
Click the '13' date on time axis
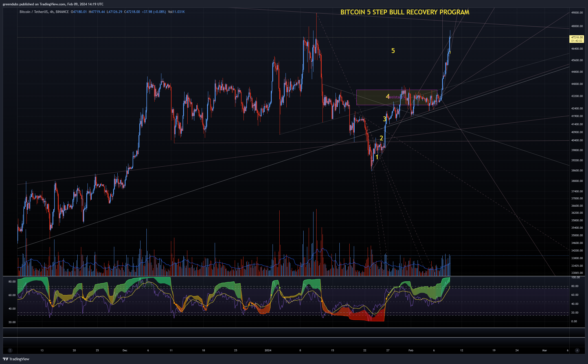[42, 350]
